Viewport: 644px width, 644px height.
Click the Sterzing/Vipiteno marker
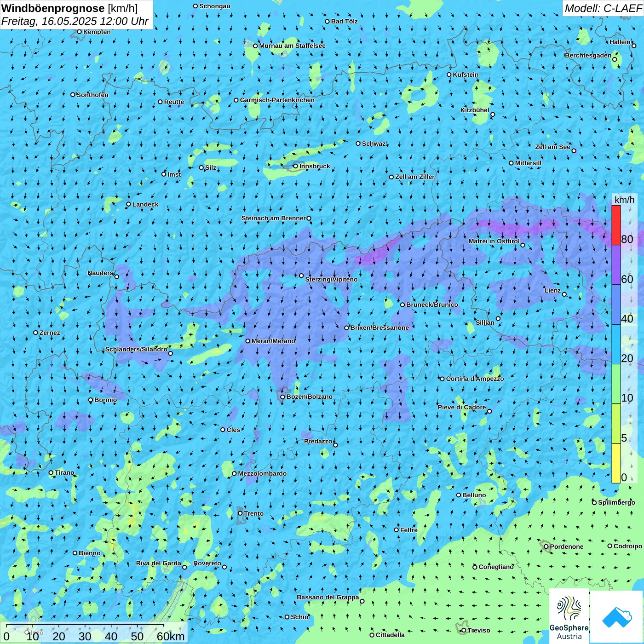pos(302,276)
